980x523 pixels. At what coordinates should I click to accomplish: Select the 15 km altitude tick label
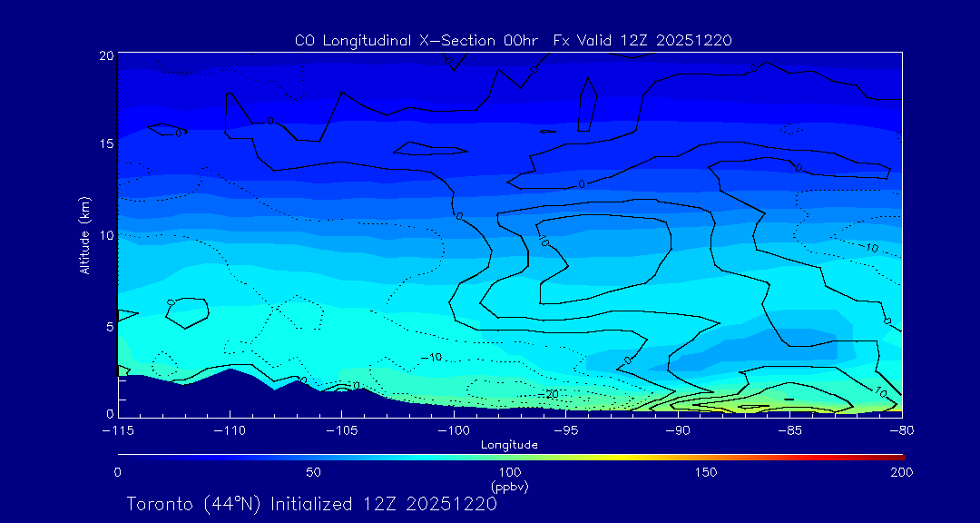104,144
